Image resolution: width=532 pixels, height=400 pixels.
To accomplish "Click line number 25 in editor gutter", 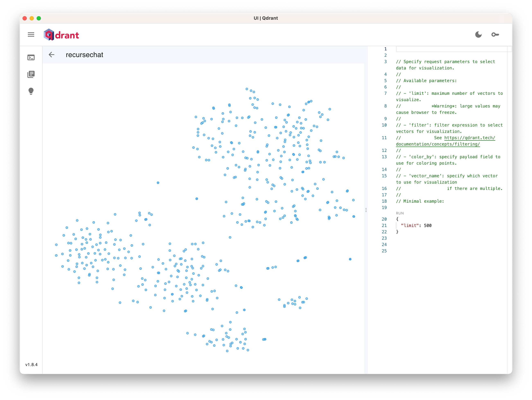I will coord(384,251).
